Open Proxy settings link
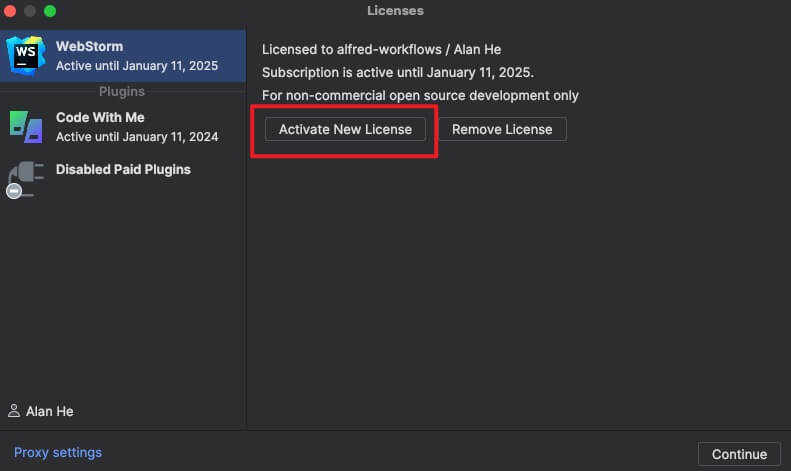This screenshot has height=471, width=791. [58, 452]
